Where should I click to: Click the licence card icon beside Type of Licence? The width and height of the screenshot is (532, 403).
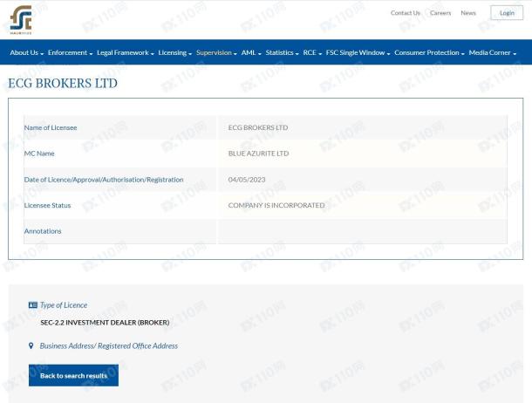click(33, 305)
